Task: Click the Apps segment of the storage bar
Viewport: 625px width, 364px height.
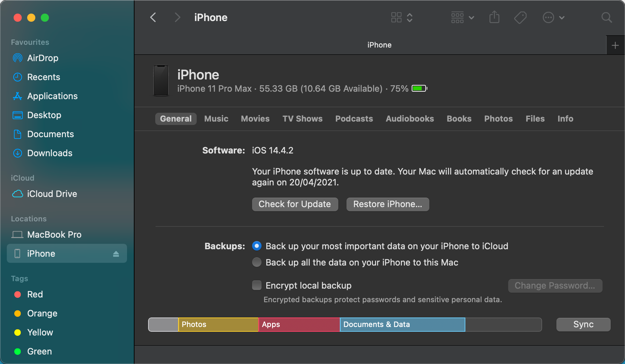Action: click(x=298, y=324)
